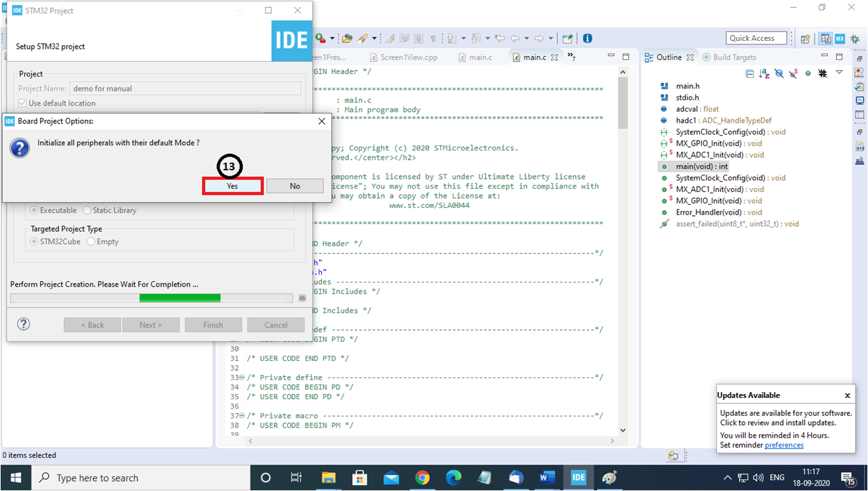Switch to the Build Targets tab
868x491 pixels.
729,57
